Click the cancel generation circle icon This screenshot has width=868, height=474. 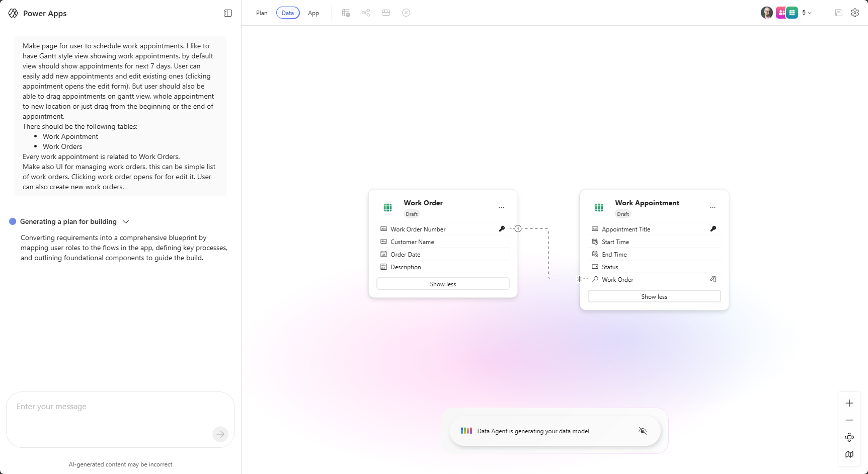coord(406,13)
